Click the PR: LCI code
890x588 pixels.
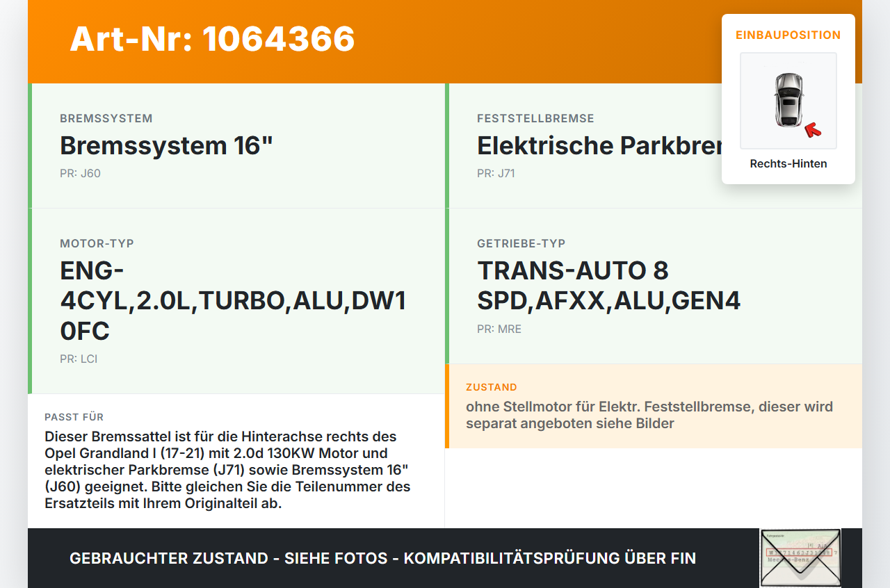pyautogui.click(x=79, y=359)
